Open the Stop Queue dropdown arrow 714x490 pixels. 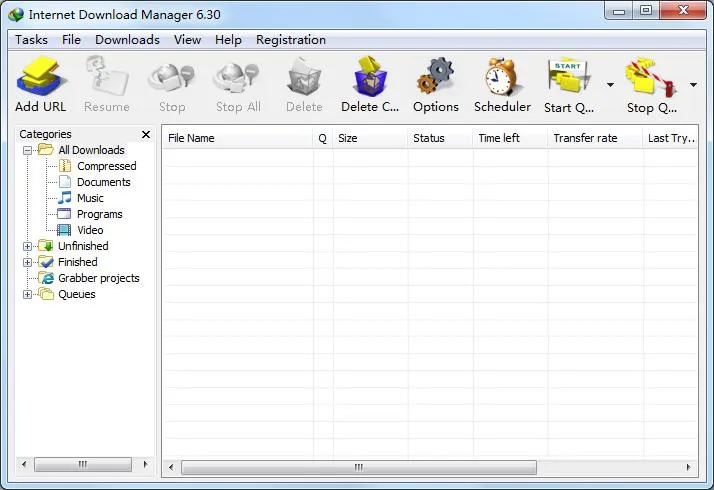[x=693, y=85]
